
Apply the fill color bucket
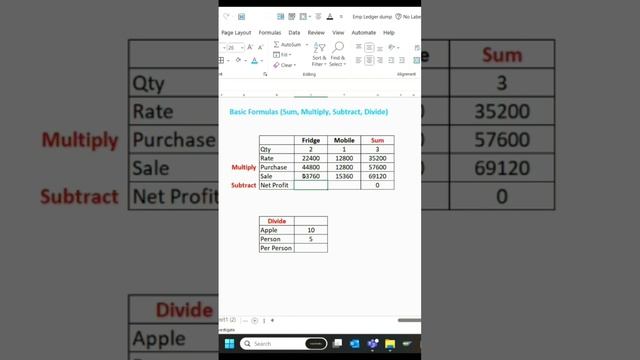238,60
